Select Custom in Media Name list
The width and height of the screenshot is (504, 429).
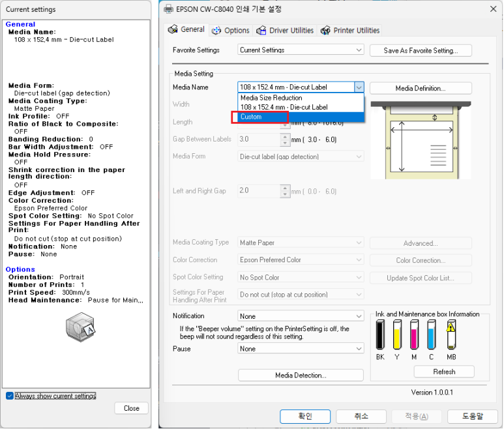[x=301, y=117]
